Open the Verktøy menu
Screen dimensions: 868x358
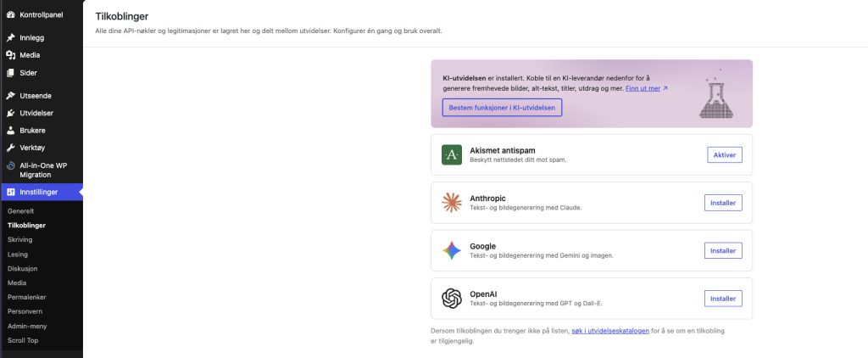pyautogui.click(x=42, y=148)
